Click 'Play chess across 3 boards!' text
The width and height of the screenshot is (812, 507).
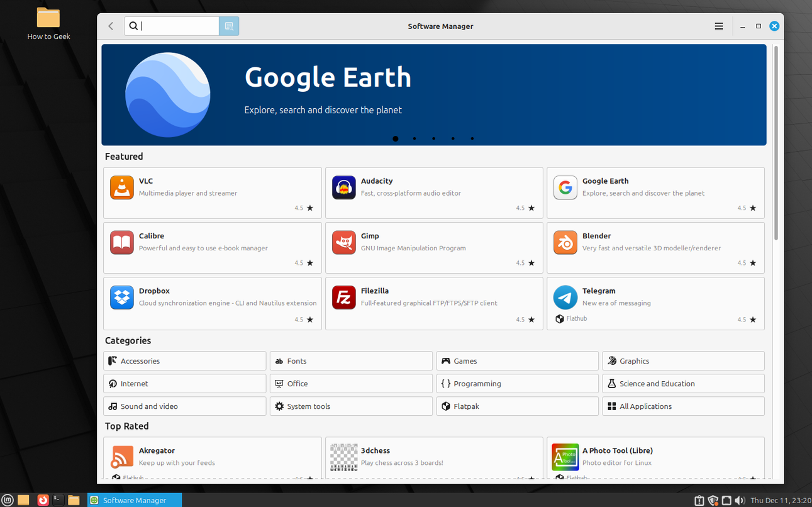click(402, 462)
